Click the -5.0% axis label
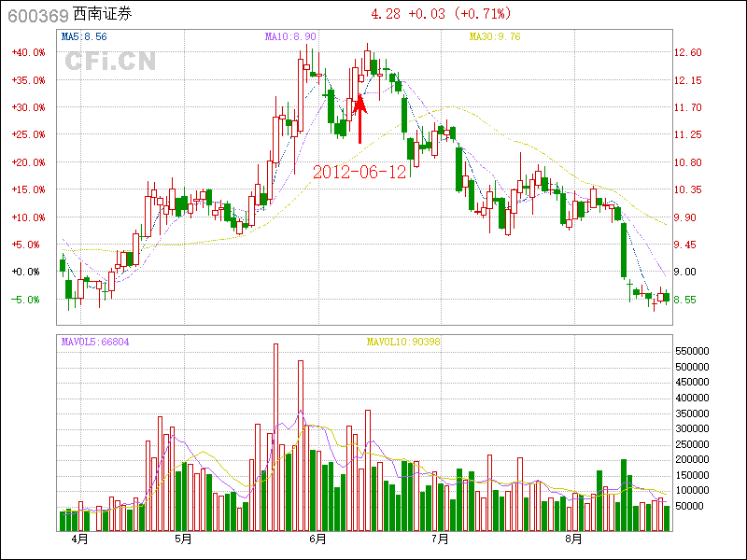This screenshot has height=560, width=747. point(26,300)
